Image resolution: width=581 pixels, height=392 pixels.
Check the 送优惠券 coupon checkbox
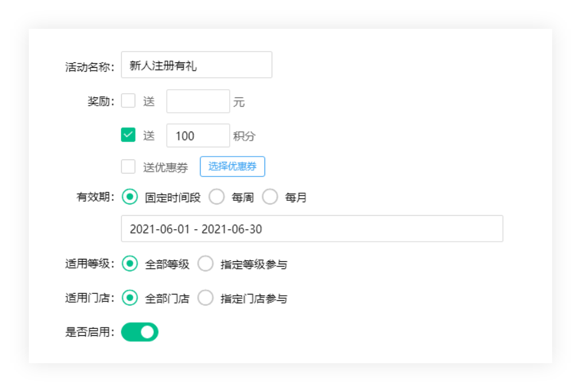click(x=128, y=166)
